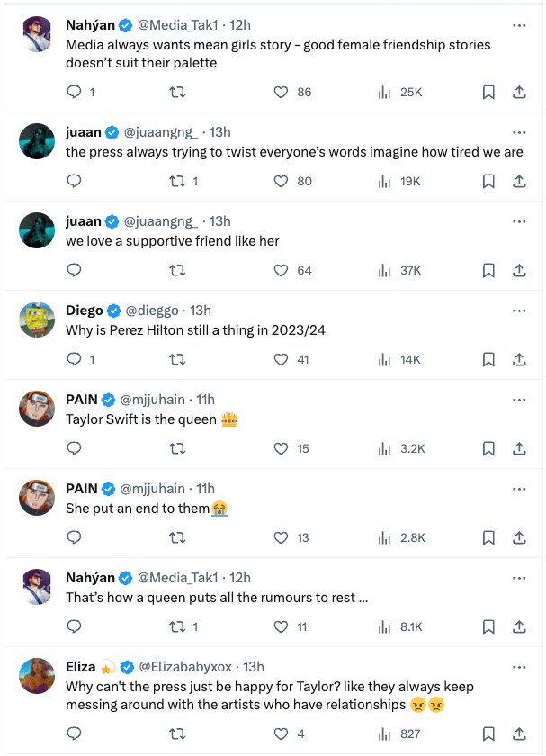Viewport: 546px width, 756px height.
Task: Bookmark Diego's Perez Hilton tweet
Action: (488, 359)
